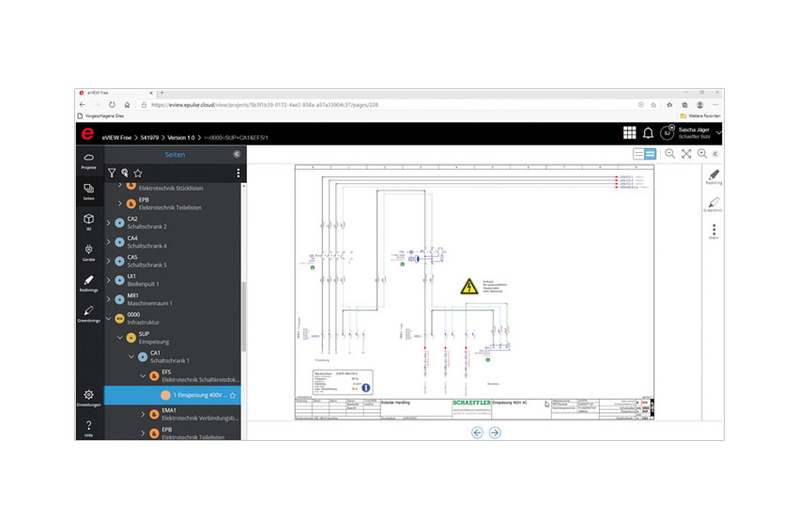Favorite the 1 Einspeisung 400V page star
Image resolution: width=798 pixels, height=532 pixels.
[233, 395]
